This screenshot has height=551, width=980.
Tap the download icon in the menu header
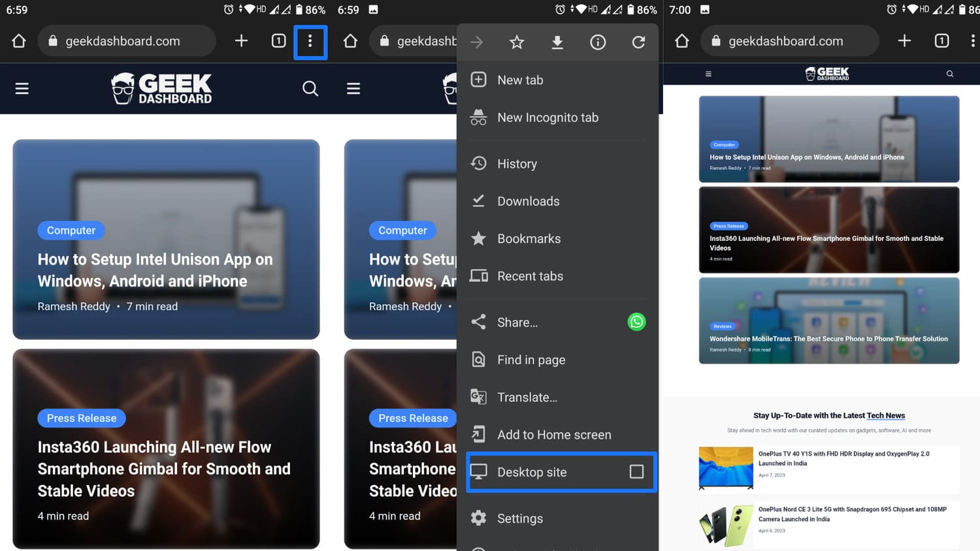[557, 42]
